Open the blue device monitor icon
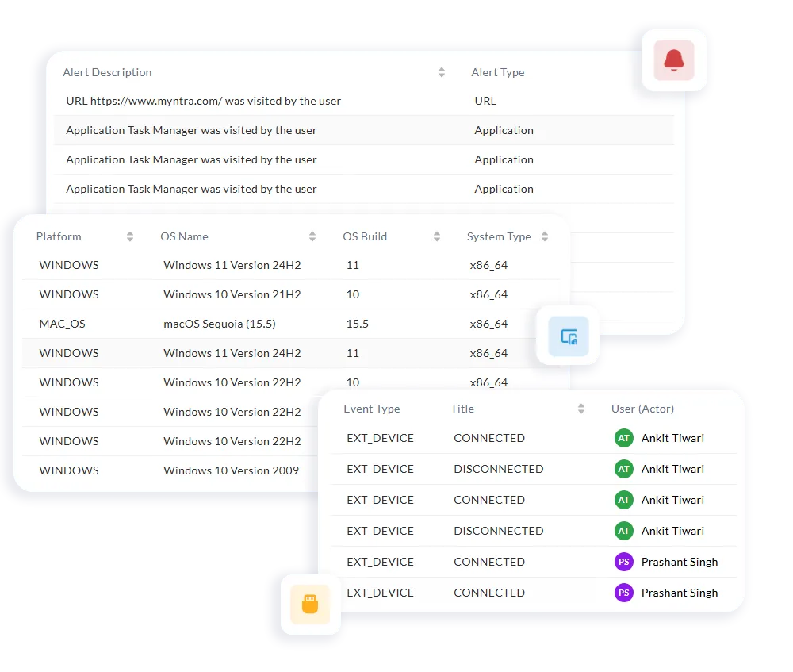This screenshot has height=672, width=793. (x=569, y=336)
